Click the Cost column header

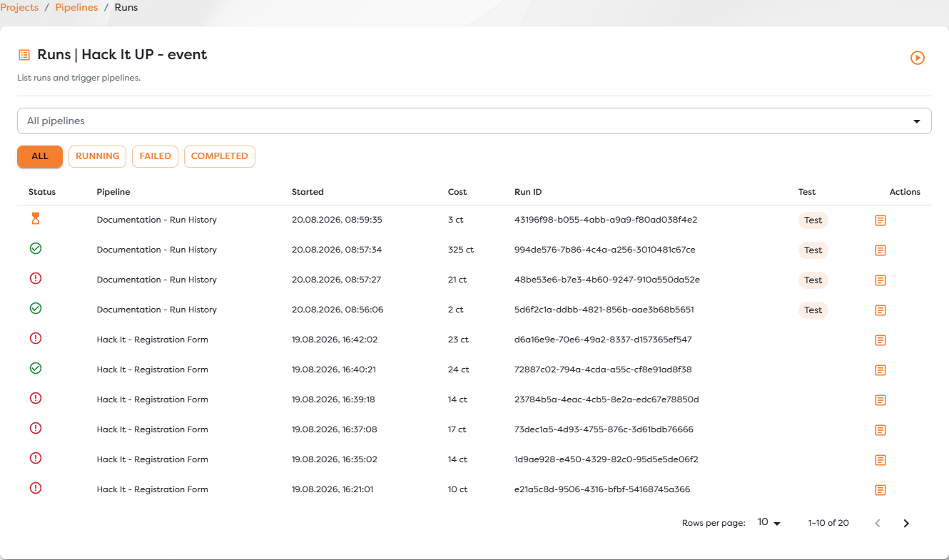[x=457, y=192]
